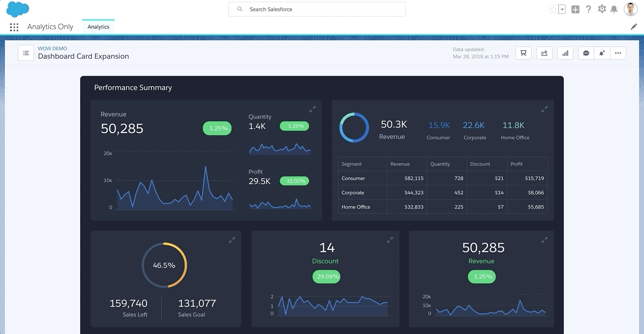The height and width of the screenshot is (334, 644).
Task: Click the edit pencil icon
Action: tap(634, 27)
